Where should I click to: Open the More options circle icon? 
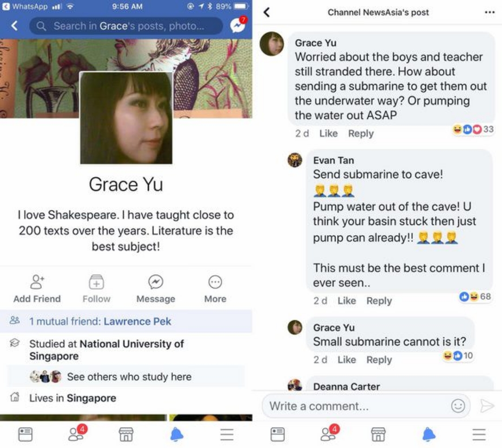pos(215,282)
